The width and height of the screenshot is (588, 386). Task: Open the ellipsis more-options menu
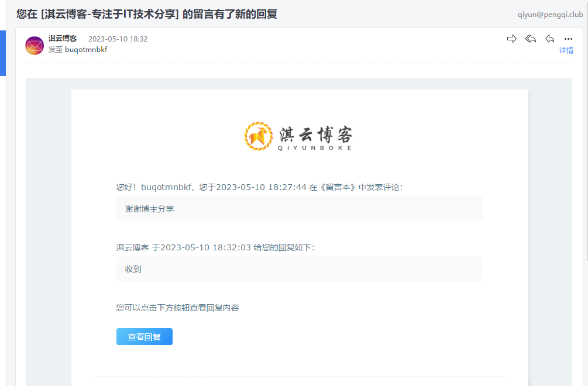[x=567, y=39]
